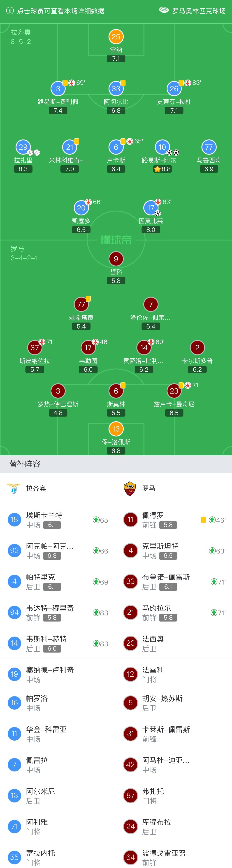The image size is (232, 868).
Task: Open substitute 克里斯坦特 number 4 row
Action: pyautogui.click(x=174, y=551)
